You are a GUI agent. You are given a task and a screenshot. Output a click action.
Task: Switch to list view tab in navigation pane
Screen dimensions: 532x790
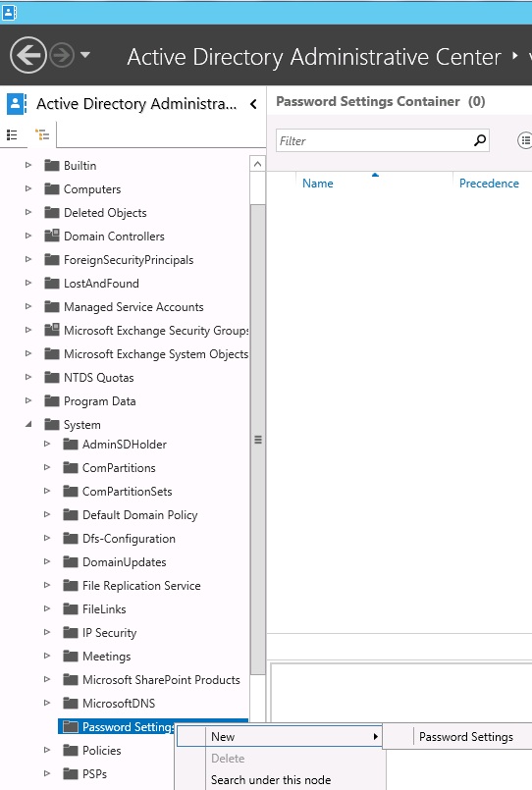point(12,134)
